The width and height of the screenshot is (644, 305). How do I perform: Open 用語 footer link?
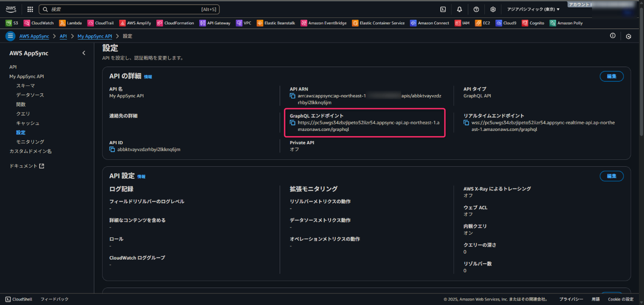click(x=595, y=299)
